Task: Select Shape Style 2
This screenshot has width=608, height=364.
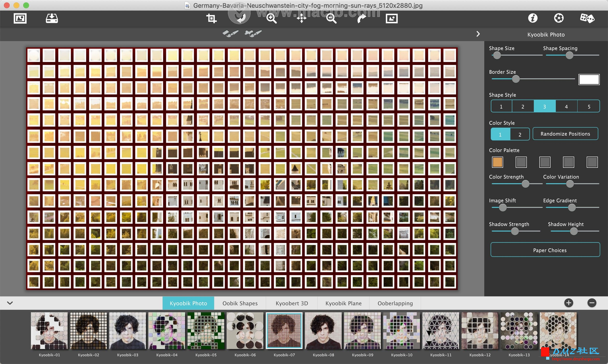Action: pyautogui.click(x=523, y=106)
